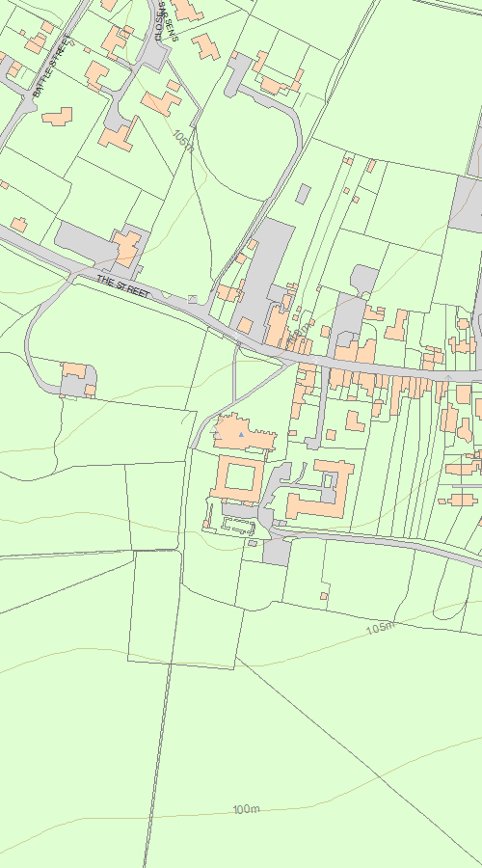Click the small isolated building in the southern field
Screen dimensions: 482x868
pyautogui.click(x=324, y=596)
